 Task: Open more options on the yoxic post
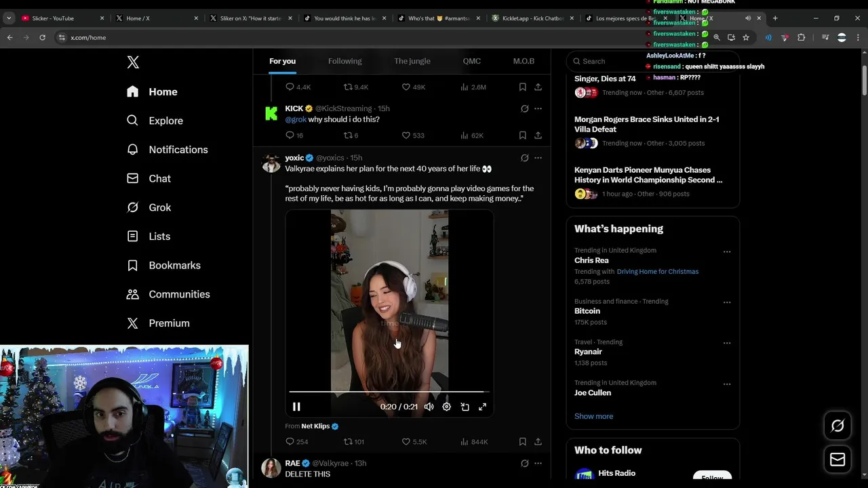pyautogui.click(x=538, y=158)
